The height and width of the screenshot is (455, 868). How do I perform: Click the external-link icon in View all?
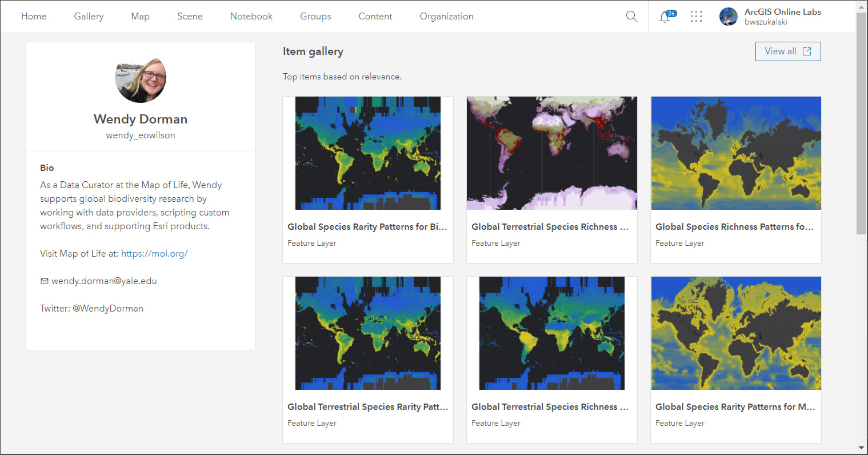pos(807,51)
